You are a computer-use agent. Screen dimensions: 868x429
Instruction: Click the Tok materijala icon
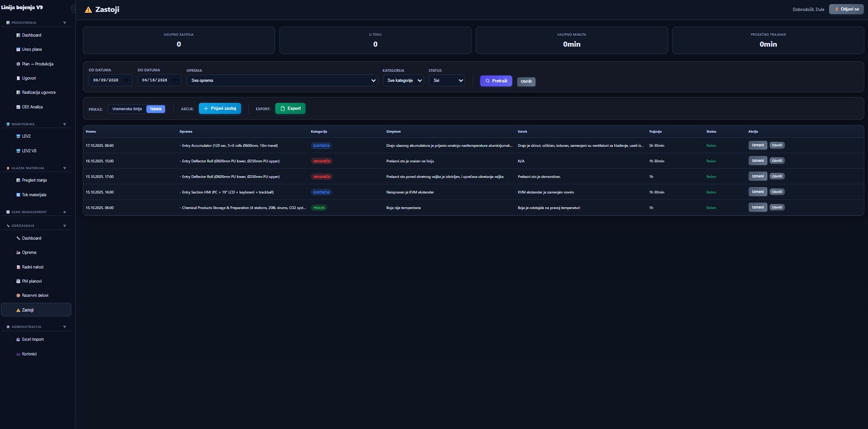pyautogui.click(x=18, y=195)
